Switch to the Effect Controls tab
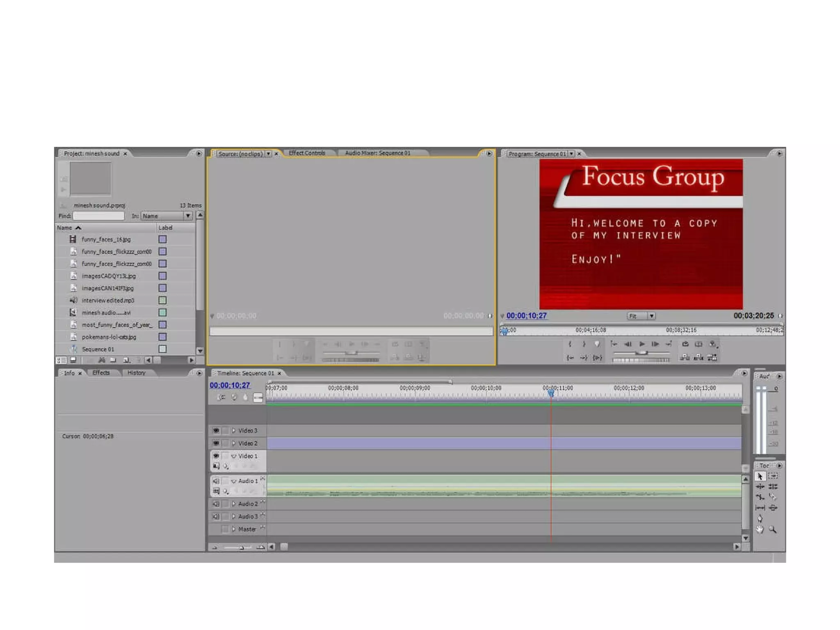The height and width of the screenshot is (630, 840). pos(307,153)
